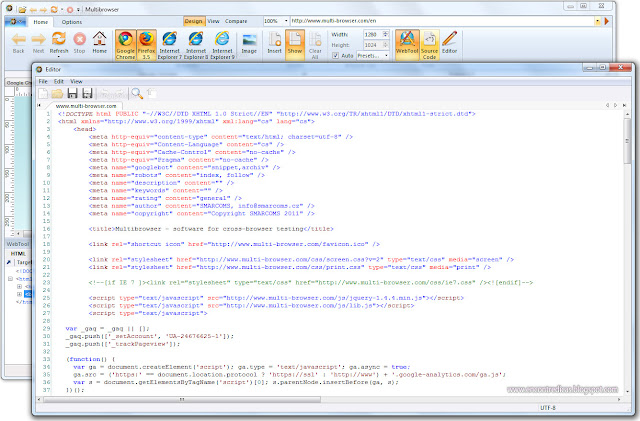
Task: Click quick-access stop icon in title bar
Action: pos(70,9)
